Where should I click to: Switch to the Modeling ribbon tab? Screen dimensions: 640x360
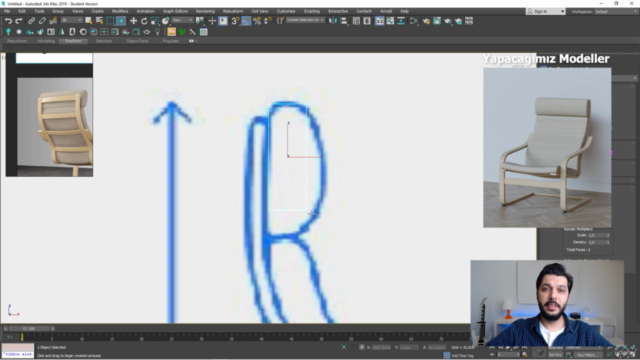click(x=46, y=41)
